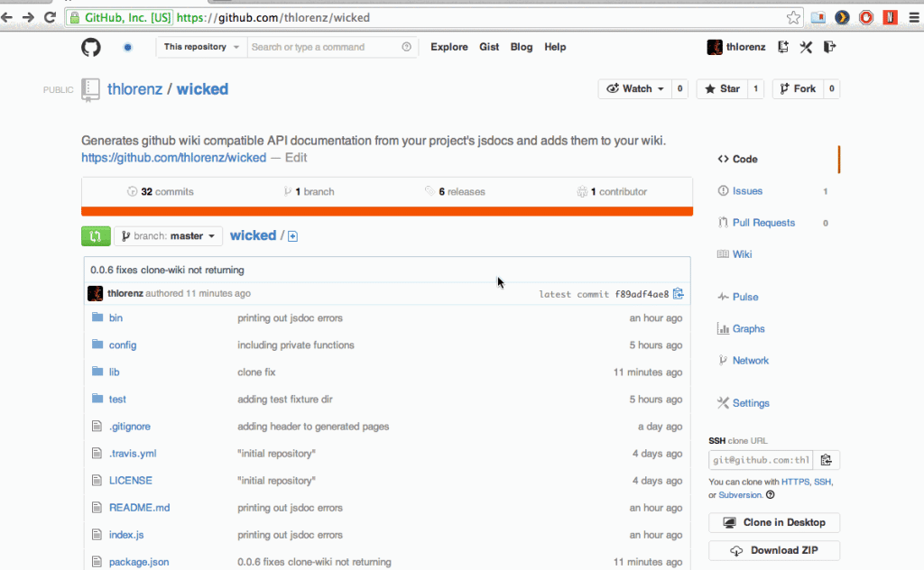Open the .travis.yml file
The width and height of the screenshot is (924, 570).
point(133,454)
